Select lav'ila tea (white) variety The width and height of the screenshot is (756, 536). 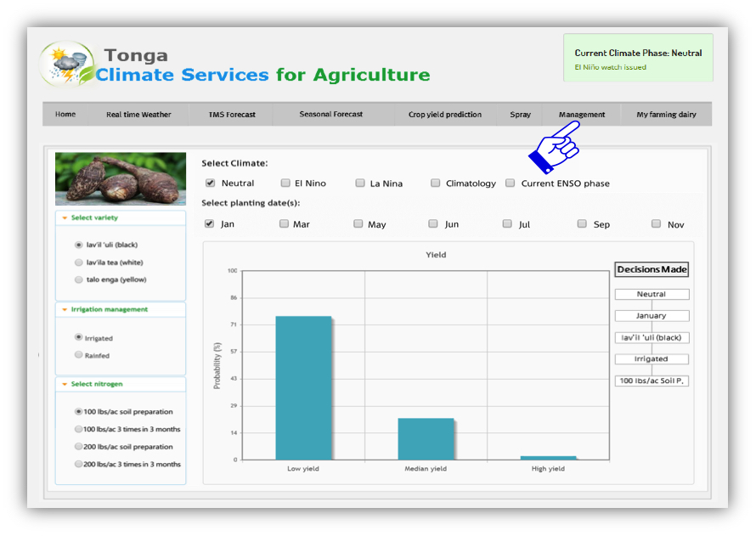(78, 262)
